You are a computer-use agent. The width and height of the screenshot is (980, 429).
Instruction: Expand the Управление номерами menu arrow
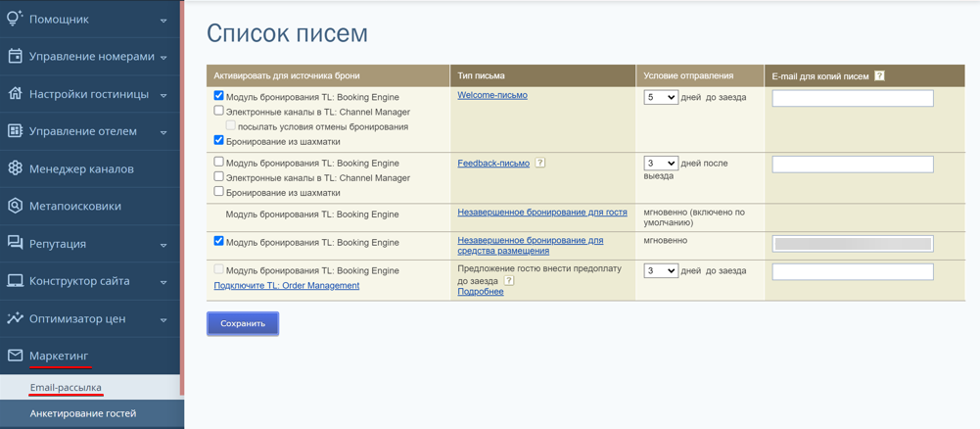tap(163, 58)
